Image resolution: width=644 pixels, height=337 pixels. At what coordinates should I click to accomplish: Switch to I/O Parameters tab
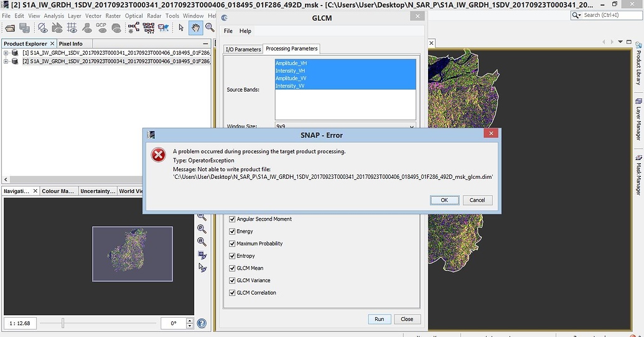pyautogui.click(x=243, y=49)
